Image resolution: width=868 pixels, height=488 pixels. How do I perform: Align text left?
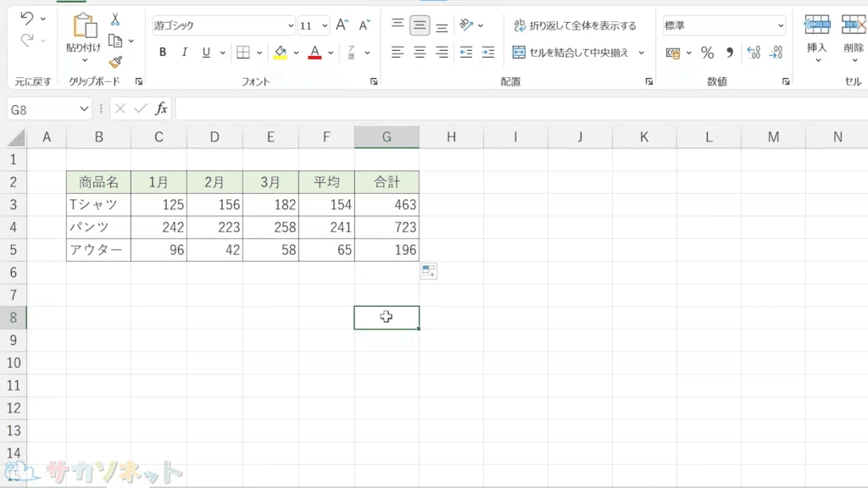pos(398,52)
